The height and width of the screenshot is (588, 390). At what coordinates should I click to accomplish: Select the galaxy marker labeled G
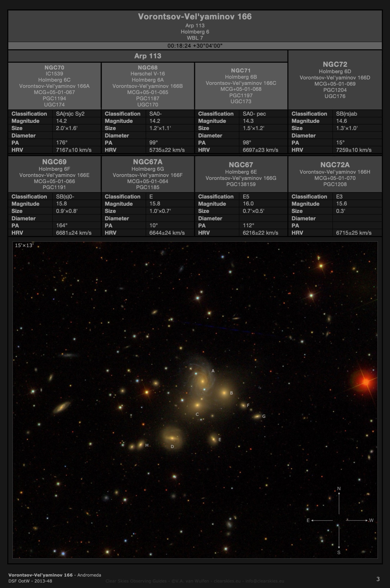257,416
